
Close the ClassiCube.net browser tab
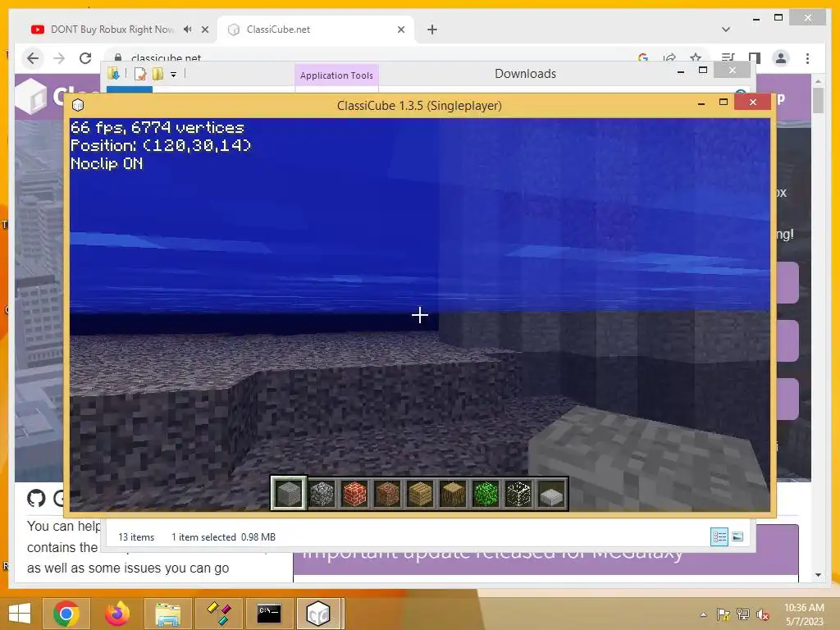400,30
